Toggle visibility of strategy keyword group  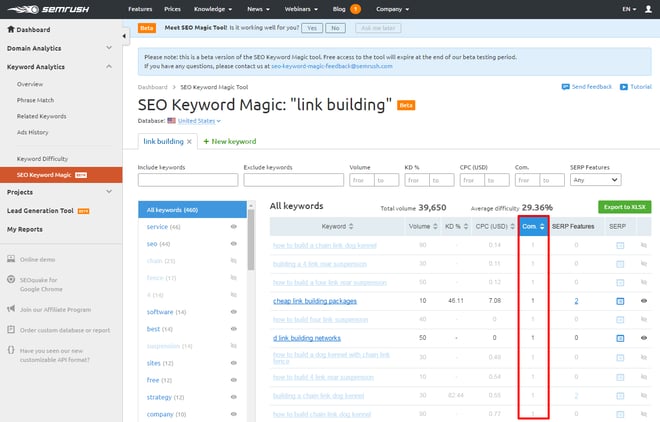tap(234, 397)
